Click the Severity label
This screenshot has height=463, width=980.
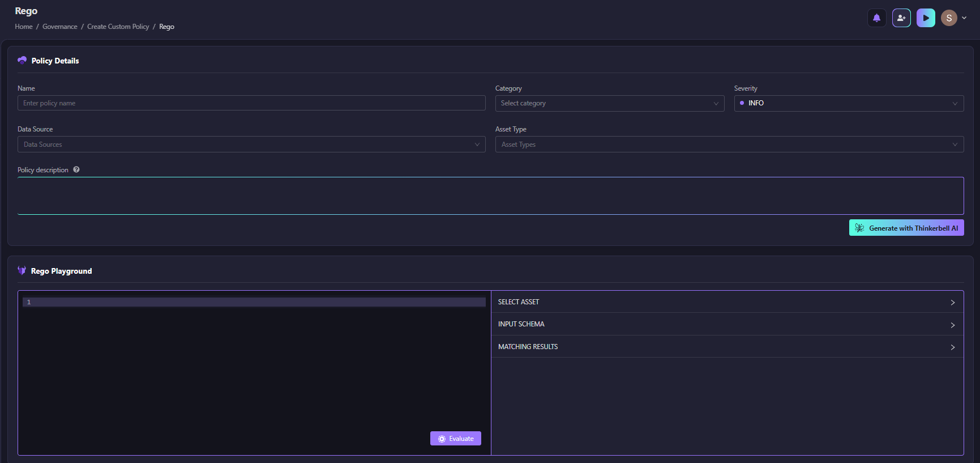(746, 88)
